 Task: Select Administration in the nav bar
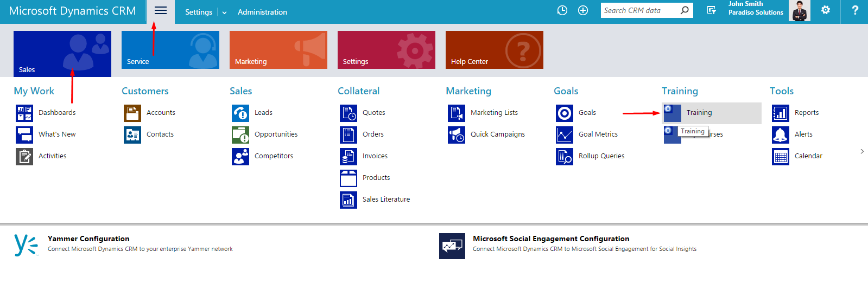click(262, 12)
